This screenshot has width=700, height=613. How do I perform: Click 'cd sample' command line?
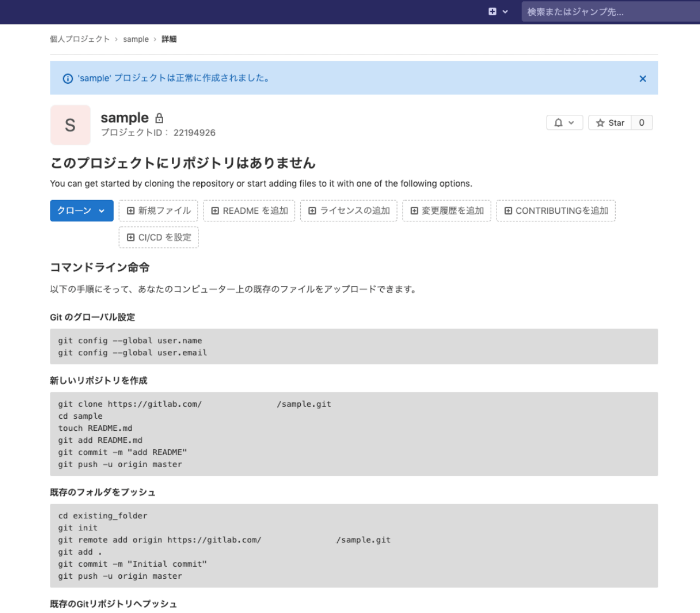tap(80, 416)
